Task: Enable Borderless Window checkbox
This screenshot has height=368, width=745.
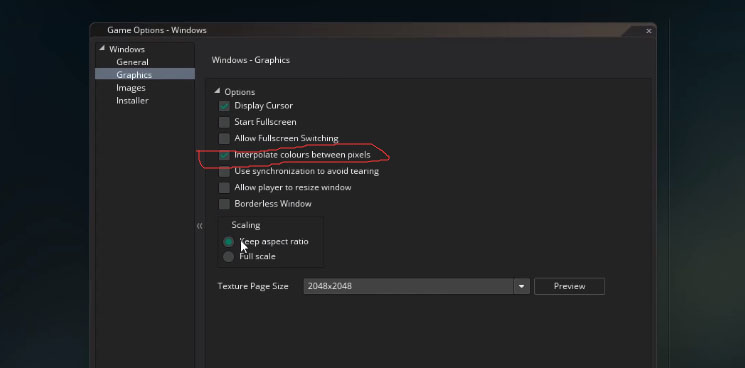Action: [224, 204]
